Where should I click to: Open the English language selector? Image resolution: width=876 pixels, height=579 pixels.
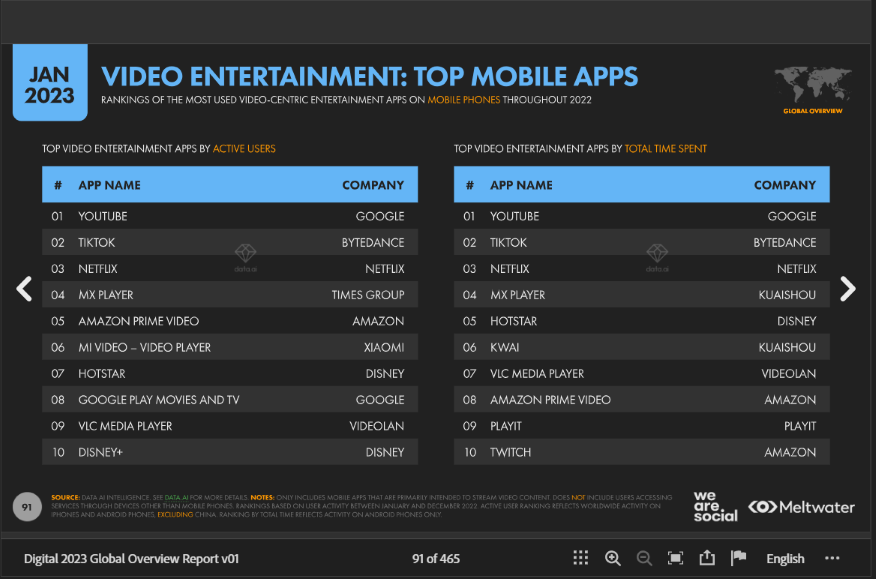click(785, 558)
